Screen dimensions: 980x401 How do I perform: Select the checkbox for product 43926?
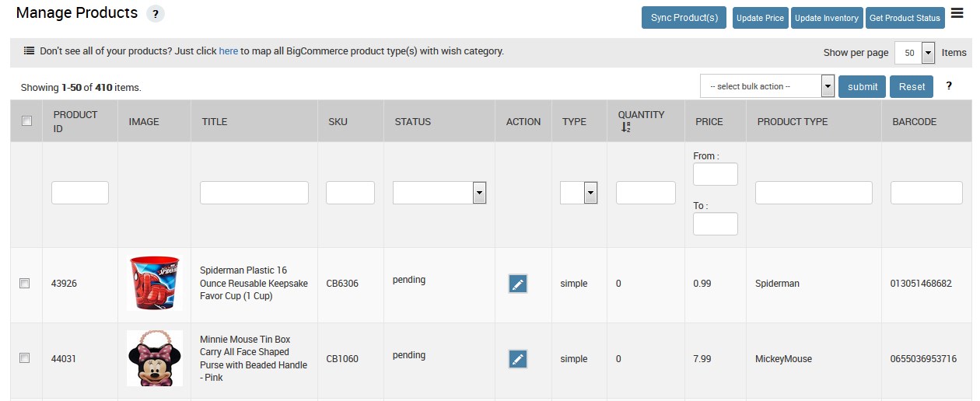[x=25, y=284]
